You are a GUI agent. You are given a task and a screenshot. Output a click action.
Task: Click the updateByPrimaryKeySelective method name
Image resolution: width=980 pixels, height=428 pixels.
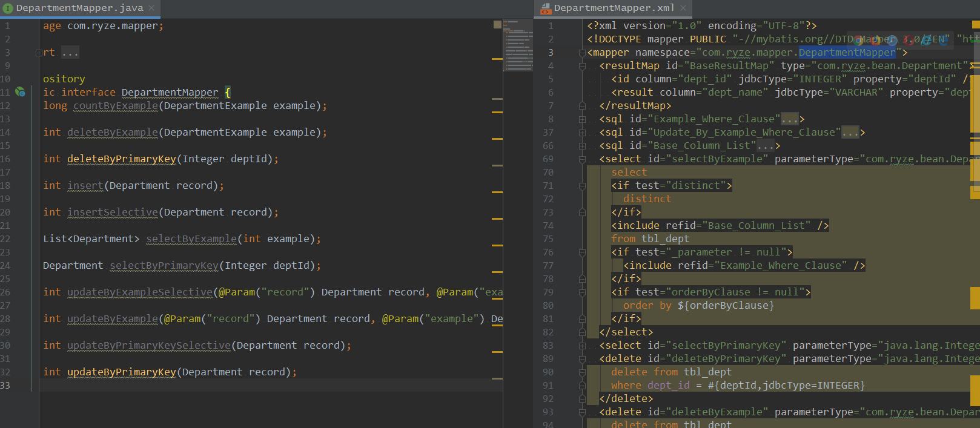pos(149,346)
